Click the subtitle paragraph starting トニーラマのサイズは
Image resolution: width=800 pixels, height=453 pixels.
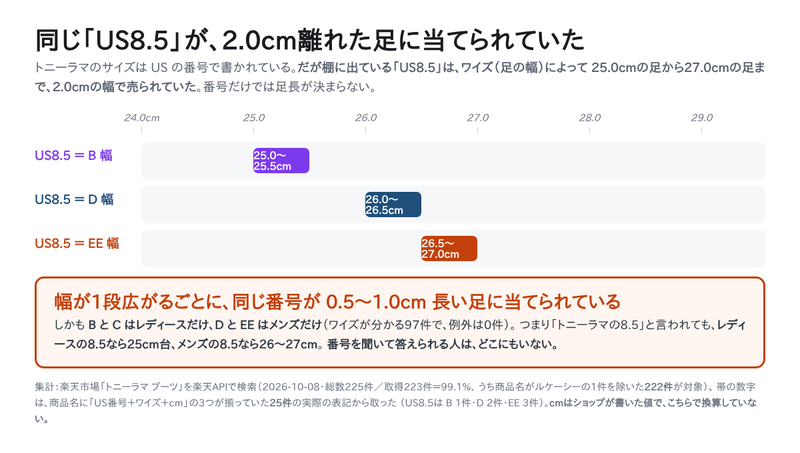(400, 77)
